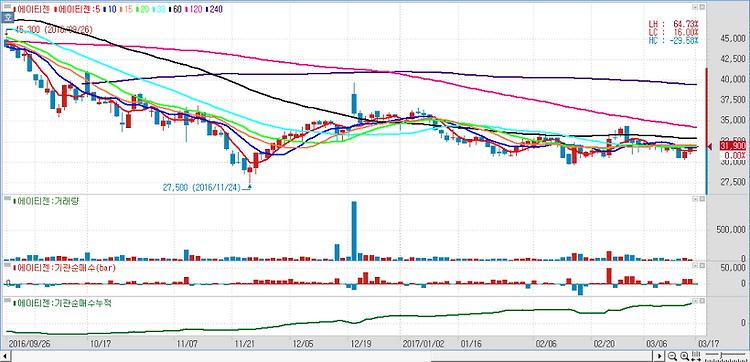Screen dimensions: 750x362
Task: Click the zoom in magnifier icon
Action: click(685, 356)
